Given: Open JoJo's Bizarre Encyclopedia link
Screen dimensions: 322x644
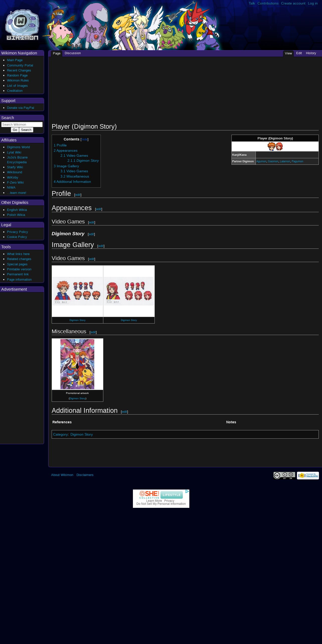Looking at the screenshot, I should [17, 160].
